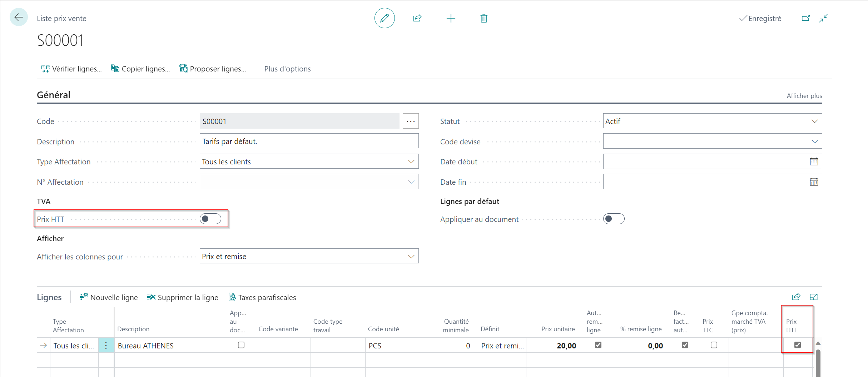868x377 pixels.
Task: Delete record with trash bin icon
Action: [x=484, y=18]
